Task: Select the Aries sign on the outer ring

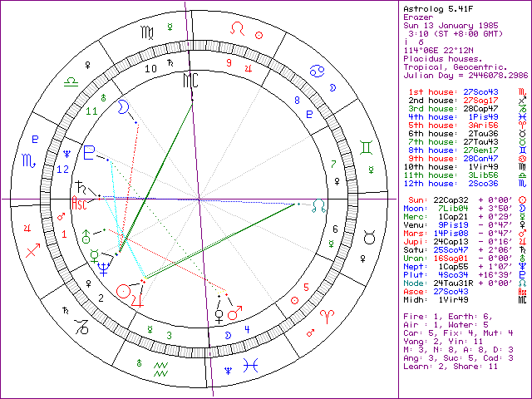Action: coord(328,314)
